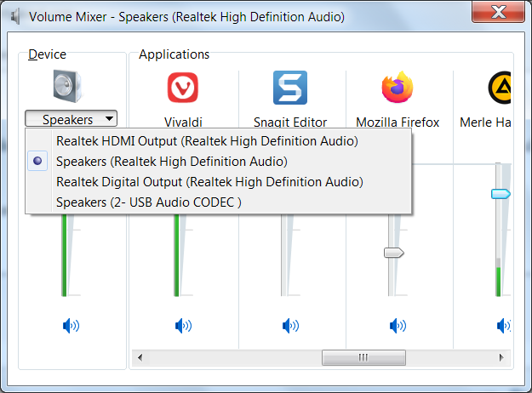The width and height of the screenshot is (532, 393).
Task: Click the Vivaldi application icon
Action: click(x=183, y=88)
